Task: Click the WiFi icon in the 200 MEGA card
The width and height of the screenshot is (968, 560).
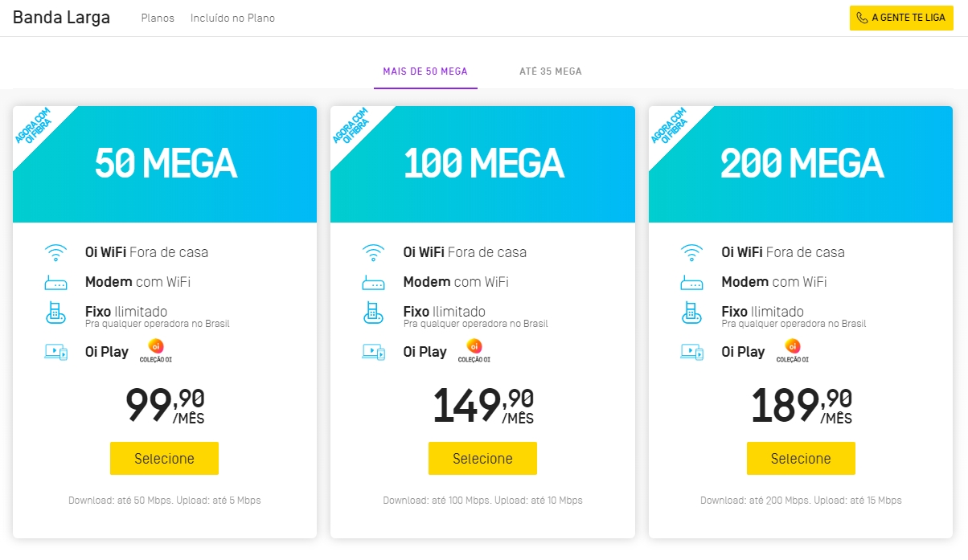Action: (691, 252)
